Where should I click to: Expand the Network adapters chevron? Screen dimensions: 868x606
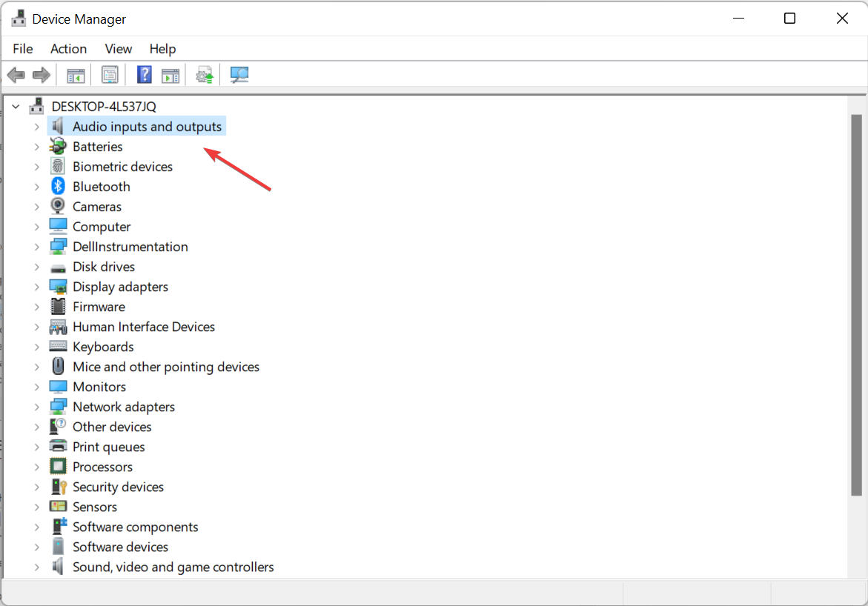coord(36,407)
